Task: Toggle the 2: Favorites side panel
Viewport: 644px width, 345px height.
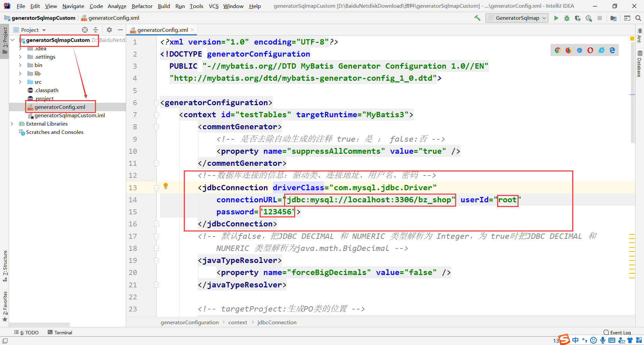Action: [x=5, y=306]
